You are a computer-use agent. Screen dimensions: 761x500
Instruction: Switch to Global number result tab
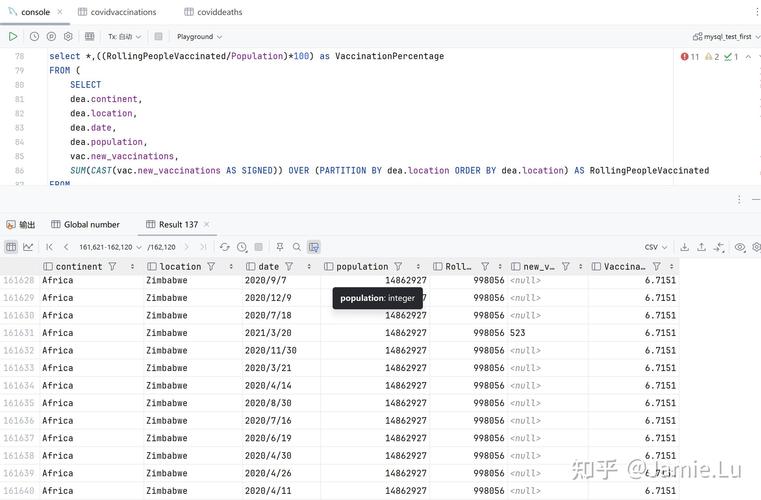click(85, 225)
